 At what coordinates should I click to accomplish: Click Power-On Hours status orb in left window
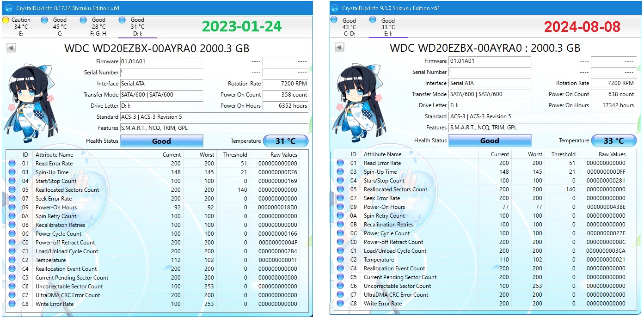[x=12, y=207]
